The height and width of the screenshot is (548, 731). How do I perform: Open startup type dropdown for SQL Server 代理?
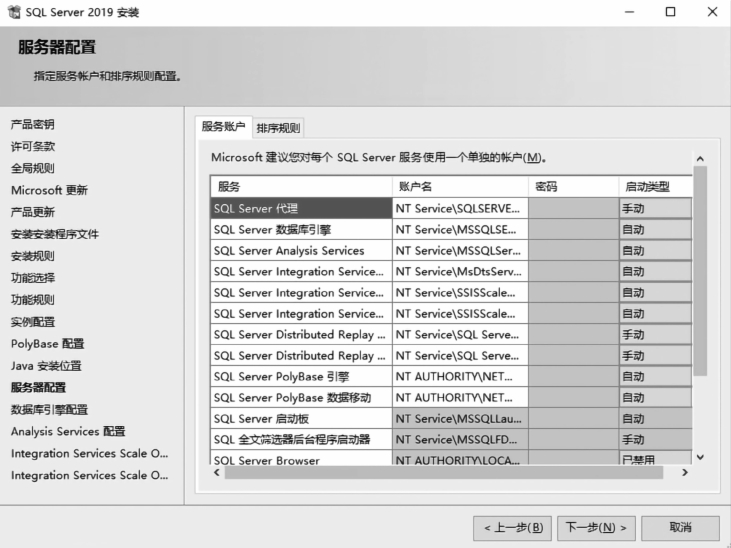pos(655,208)
